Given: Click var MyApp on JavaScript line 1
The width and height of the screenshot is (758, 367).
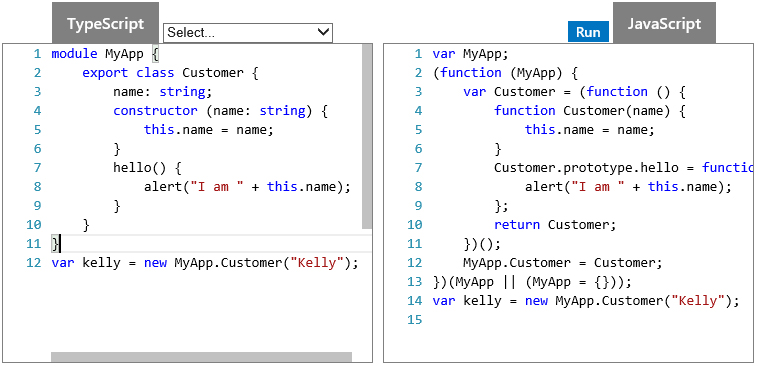Looking at the screenshot, I should coord(470,54).
